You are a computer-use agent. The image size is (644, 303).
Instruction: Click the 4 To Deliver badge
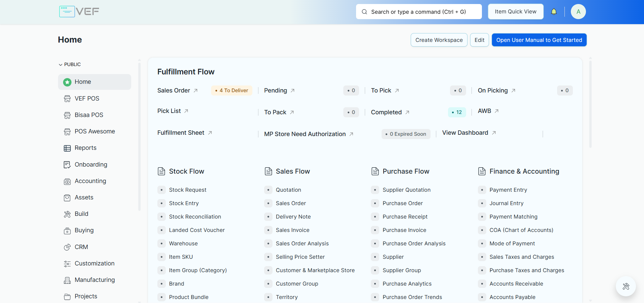232,90
